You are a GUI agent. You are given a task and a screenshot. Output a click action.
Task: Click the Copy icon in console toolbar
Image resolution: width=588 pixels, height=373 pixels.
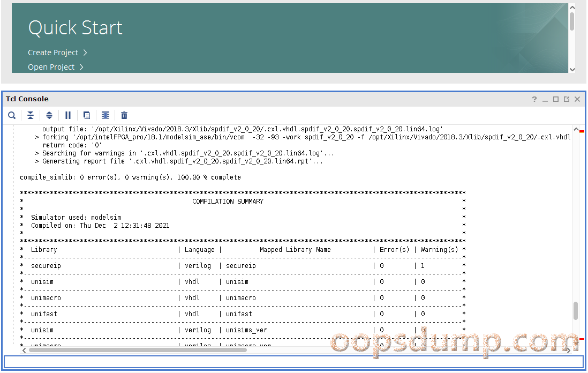tap(87, 115)
